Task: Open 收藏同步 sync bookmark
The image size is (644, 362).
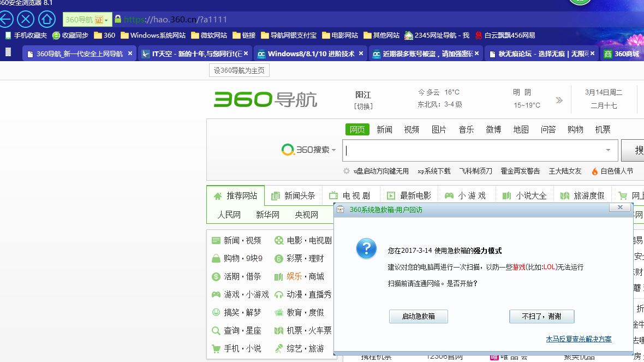Action: (x=70, y=35)
